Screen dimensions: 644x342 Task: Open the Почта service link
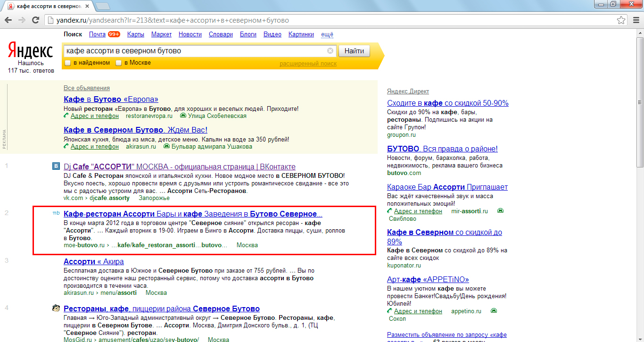point(97,34)
